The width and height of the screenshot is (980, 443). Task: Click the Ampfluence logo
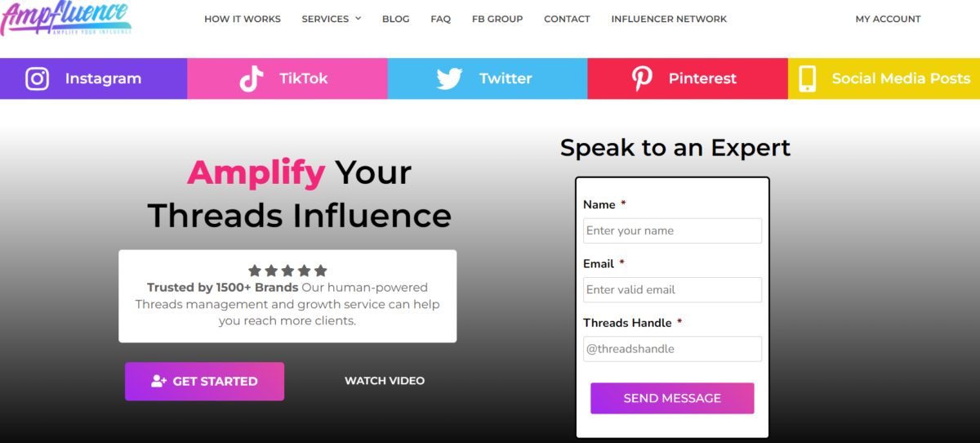65,19
